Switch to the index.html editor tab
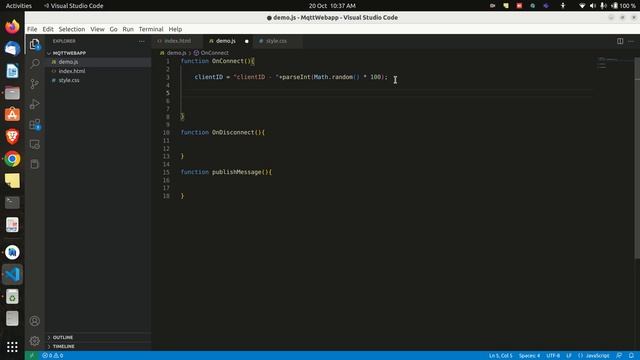The width and height of the screenshot is (640, 360). [178, 41]
